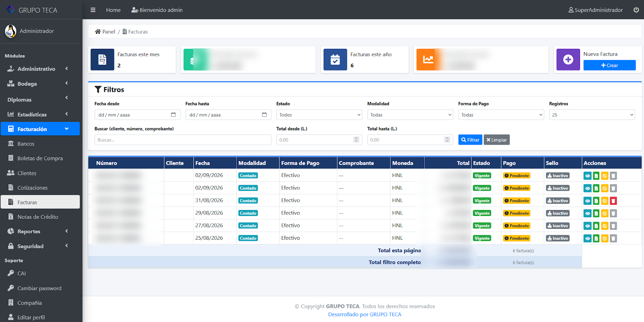Expand the Reportes module
644x322 pixels.
(40, 231)
